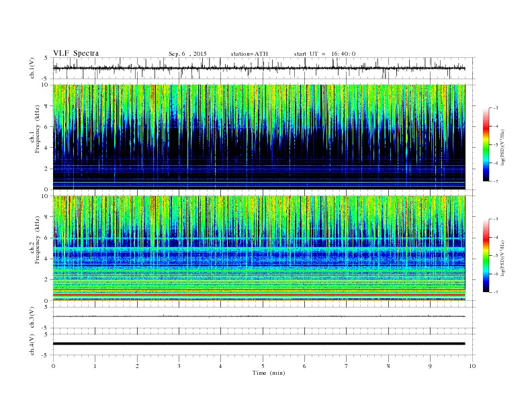Click time axis tick label '3'
This screenshot has width=532, height=411.
pyautogui.click(x=179, y=366)
